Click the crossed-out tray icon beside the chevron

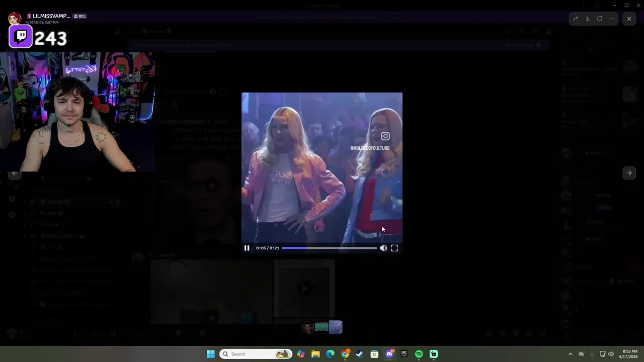coord(581,354)
